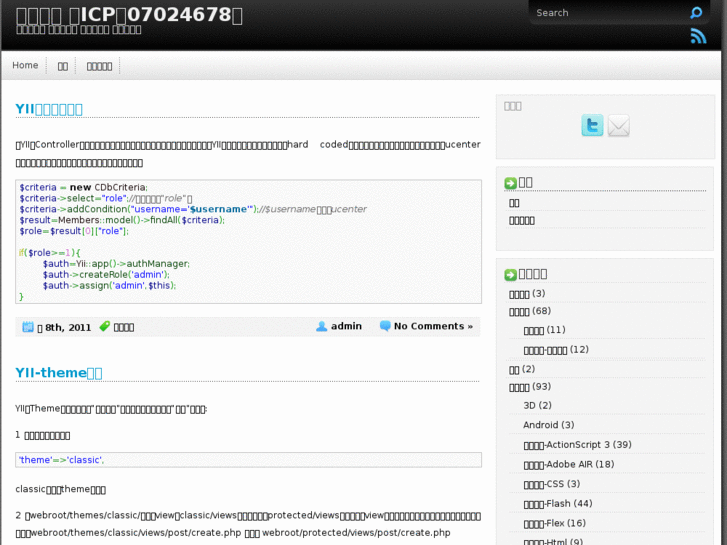Viewport: 727px width, 545px height.
Task: Open the subcategory with count (12)
Action: click(556, 349)
